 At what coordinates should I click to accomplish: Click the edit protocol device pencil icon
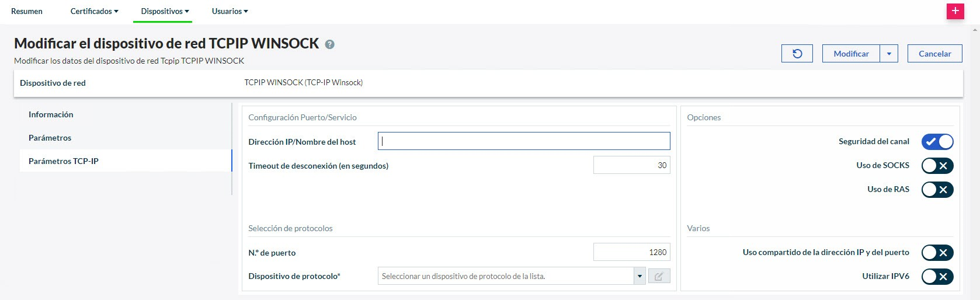(659, 276)
